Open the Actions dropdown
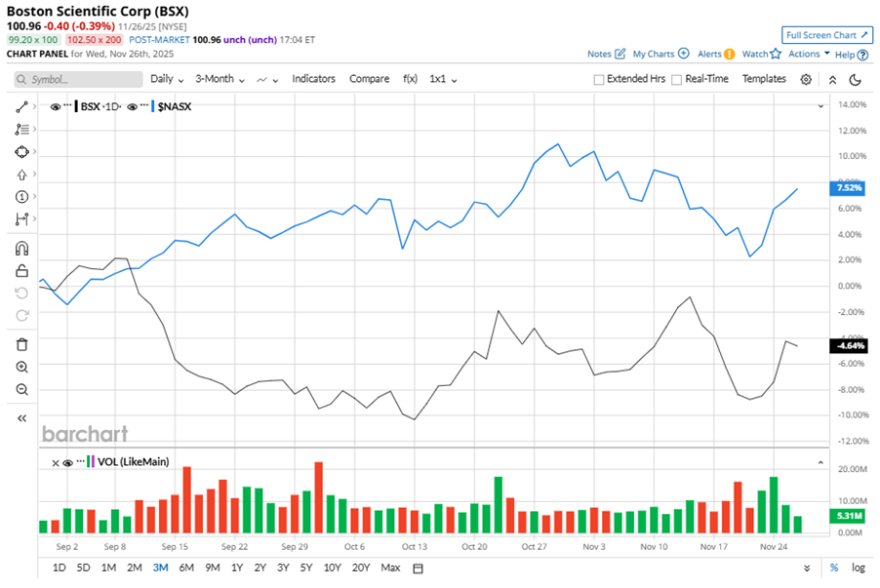 click(809, 54)
